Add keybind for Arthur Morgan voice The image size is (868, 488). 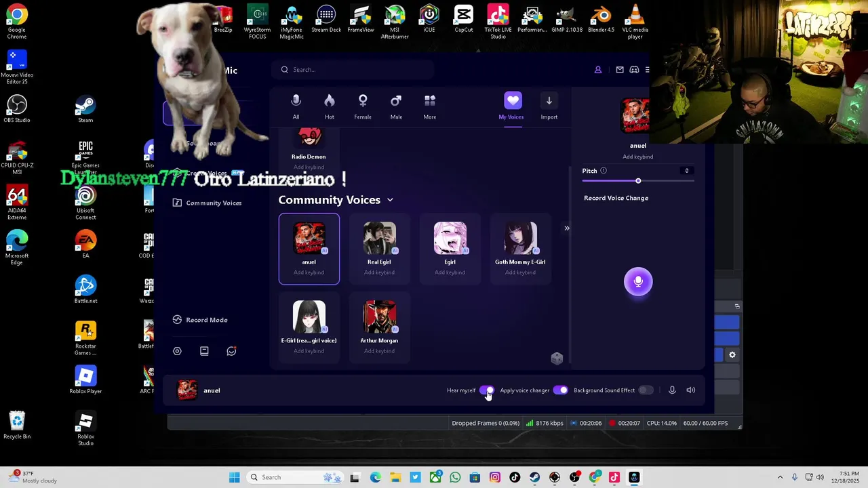(379, 351)
